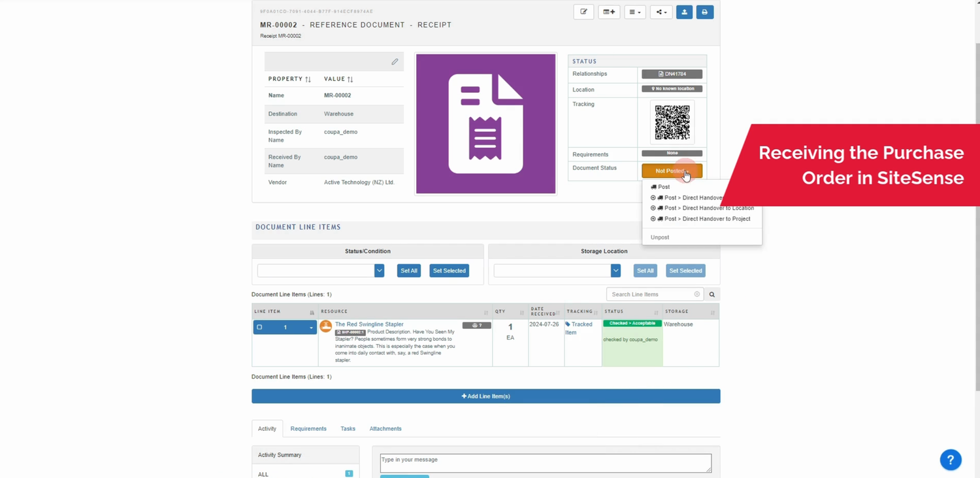Click Set All under Status/Condition

pyautogui.click(x=408, y=270)
